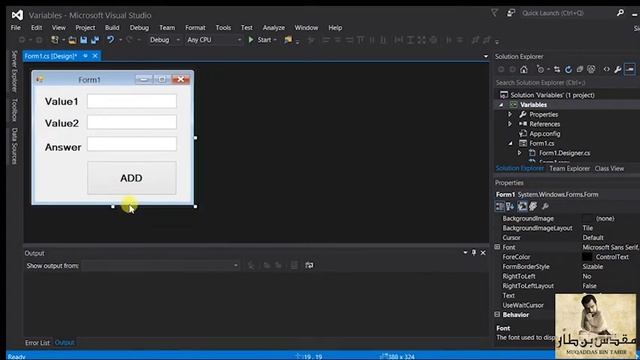Expand the Properties node in Solution Explorer

pos(510,115)
